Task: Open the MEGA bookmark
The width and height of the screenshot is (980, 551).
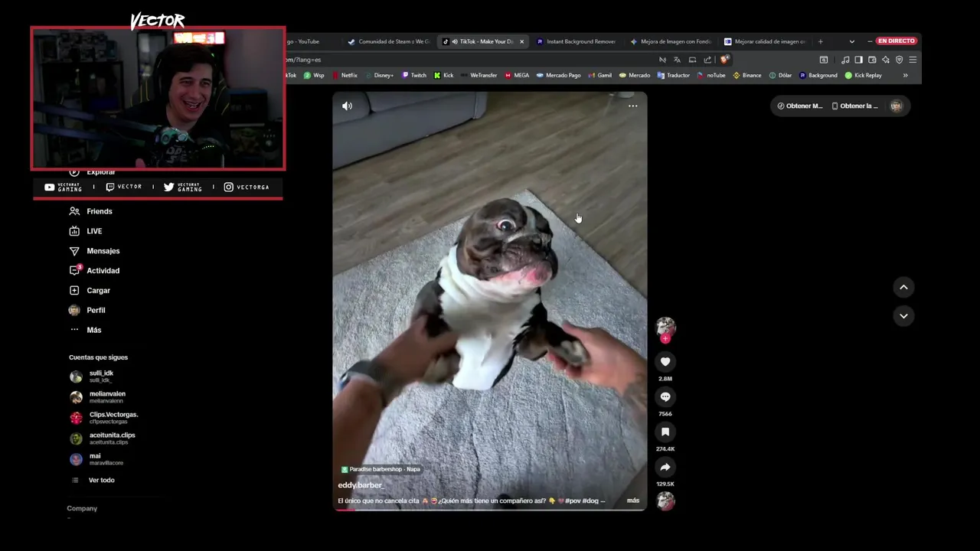Action: pyautogui.click(x=517, y=75)
